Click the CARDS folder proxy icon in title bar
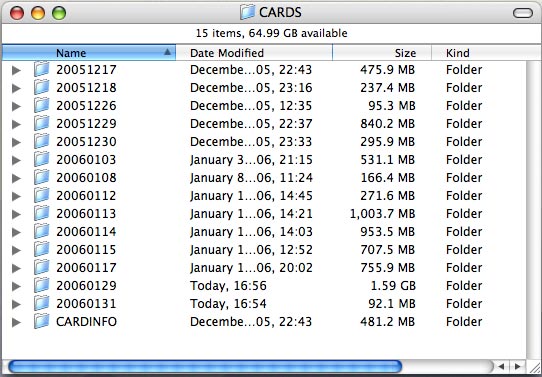542x377 pixels. pyautogui.click(x=247, y=12)
